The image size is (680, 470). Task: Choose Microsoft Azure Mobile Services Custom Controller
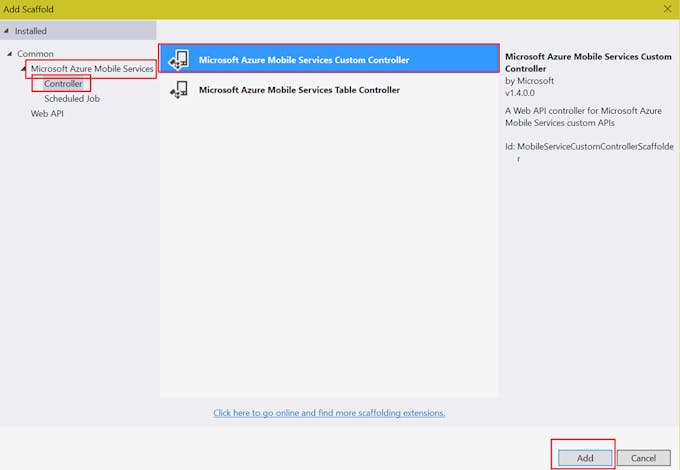coord(329,59)
